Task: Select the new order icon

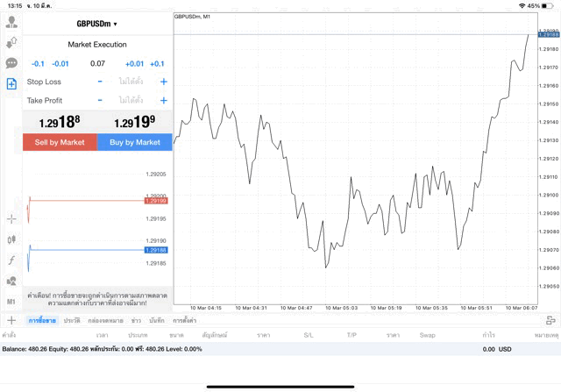Action: tap(11, 84)
